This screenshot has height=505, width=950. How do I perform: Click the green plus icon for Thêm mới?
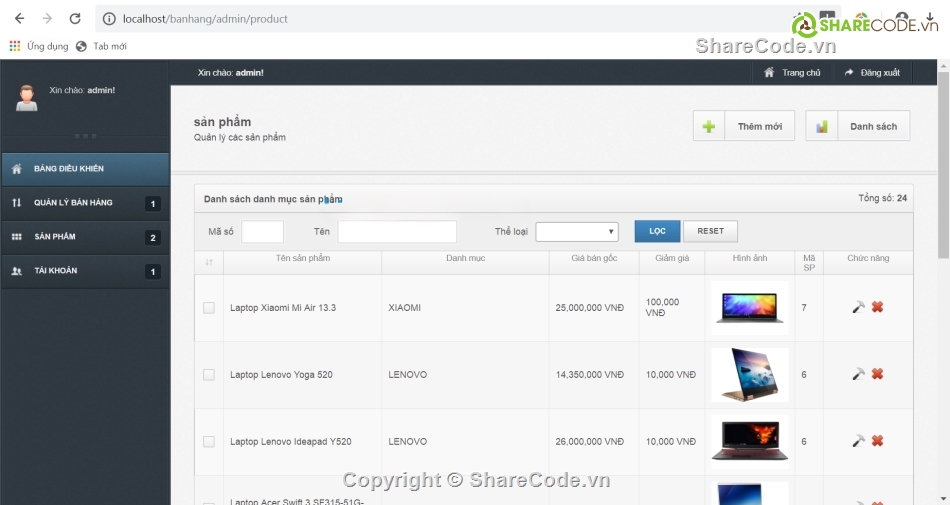pyautogui.click(x=709, y=126)
